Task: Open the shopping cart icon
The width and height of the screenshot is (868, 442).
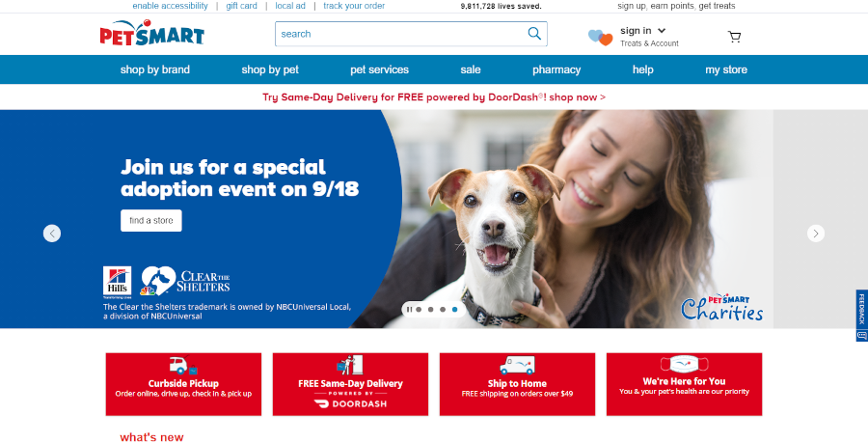Action: [x=734, y=37]
